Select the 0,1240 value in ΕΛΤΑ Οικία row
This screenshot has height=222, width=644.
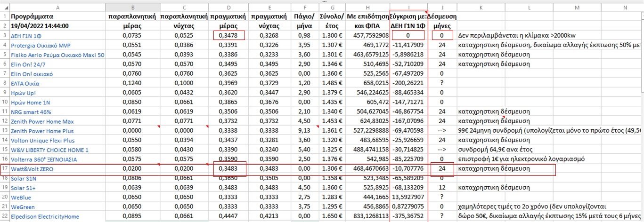[132, 83]
